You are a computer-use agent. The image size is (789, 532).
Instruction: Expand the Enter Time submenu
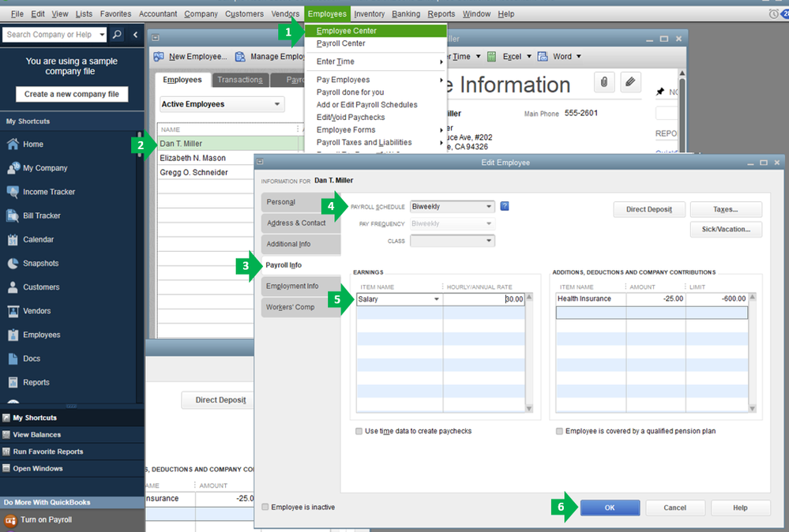(376, 62)
